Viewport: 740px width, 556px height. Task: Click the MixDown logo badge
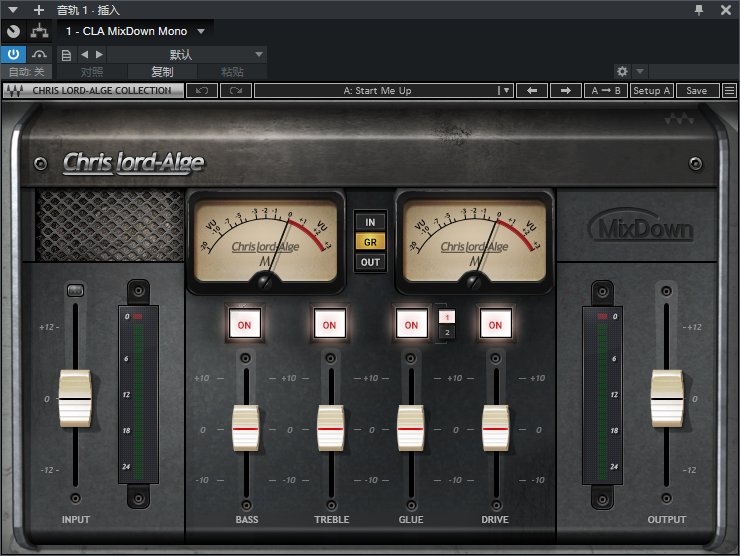tap(641, 227)
